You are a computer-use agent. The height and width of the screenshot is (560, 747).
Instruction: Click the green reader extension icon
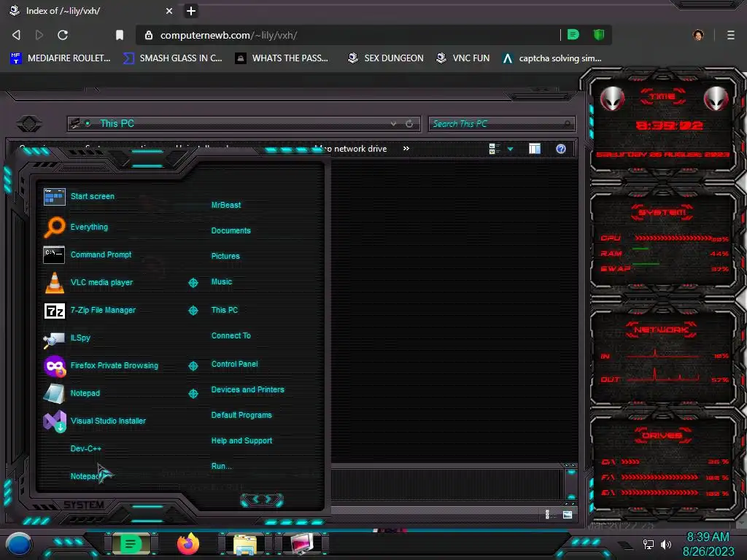(573, 34)
